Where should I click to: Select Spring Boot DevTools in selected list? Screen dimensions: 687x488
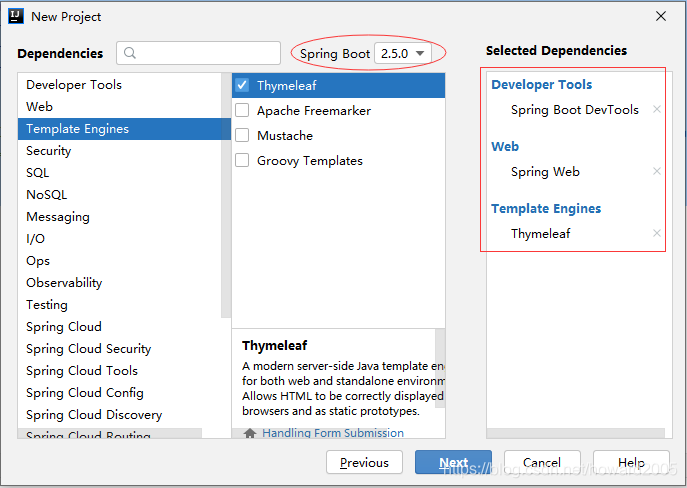pyautogui.click(x=575, y=110)
